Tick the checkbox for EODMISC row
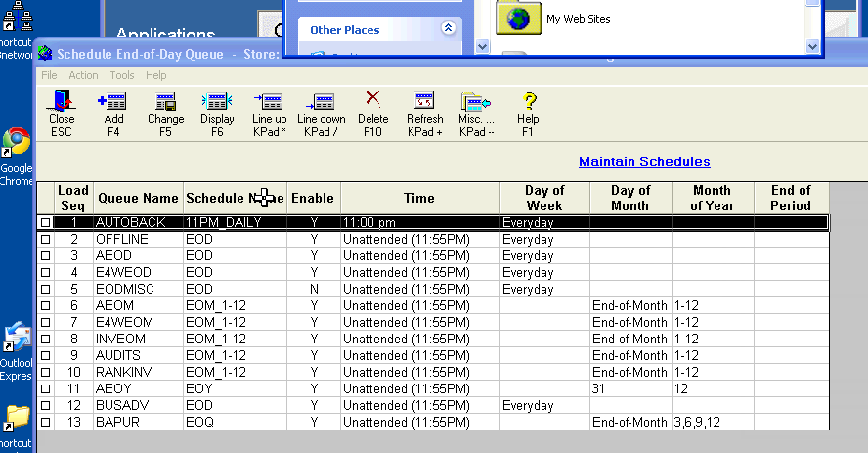This screenshot has height=453, width=868. click(x=45, y=289)
